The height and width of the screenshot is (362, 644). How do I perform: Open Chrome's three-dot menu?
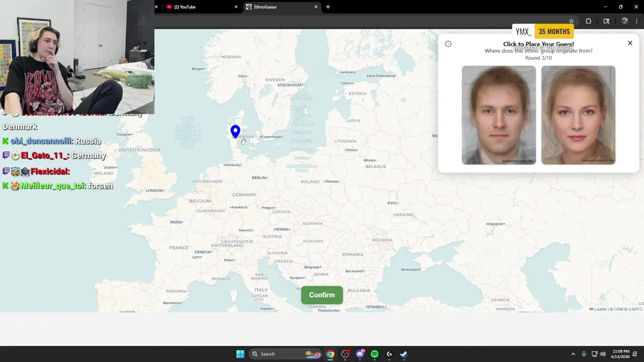coord(636,21)
